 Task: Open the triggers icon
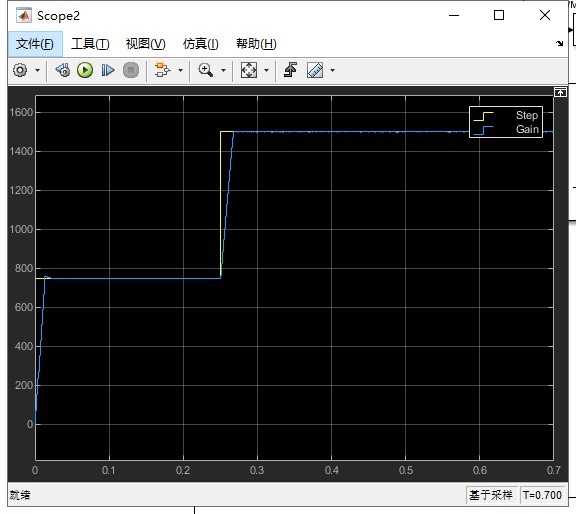pyautogui.click(x=291, y=70)
